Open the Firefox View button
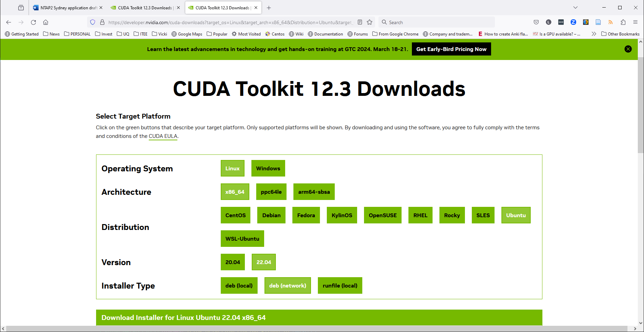The width and height of the screenshot is (644, 332). (x=21, y=8)
